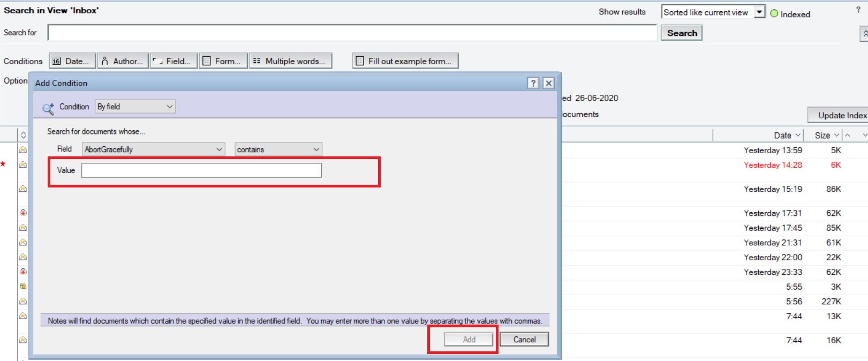Click into the Value text field
This screenshot has width=868, height=361.
pyautogui.click(x=201, y=170)
